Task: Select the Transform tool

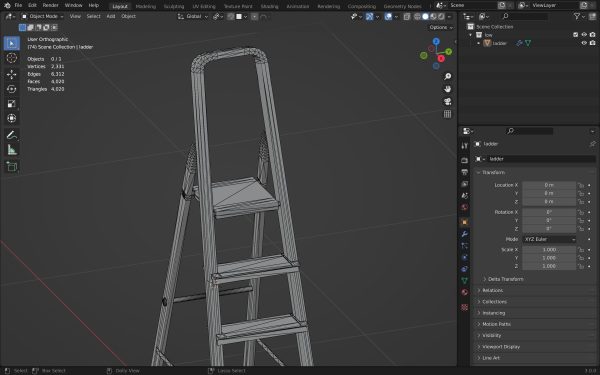Action: tap(11, 118)
